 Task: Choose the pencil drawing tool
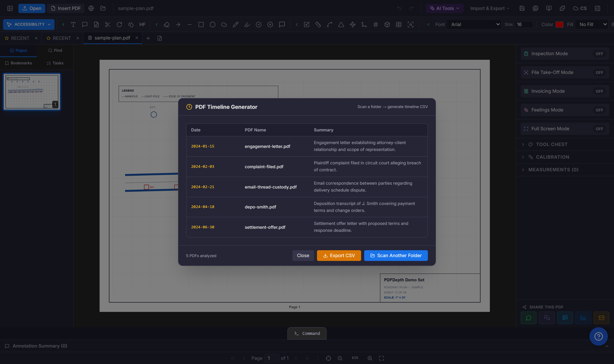(236, 25)
